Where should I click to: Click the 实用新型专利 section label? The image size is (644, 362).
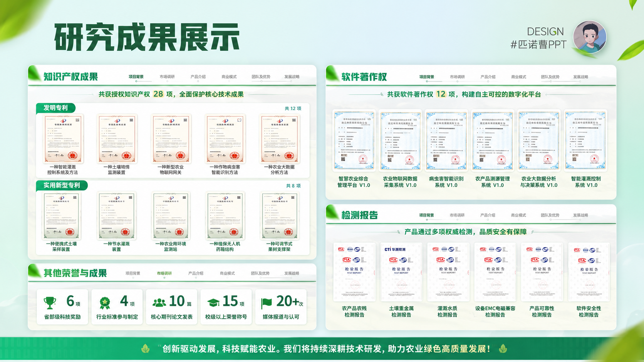pos(62,185)
